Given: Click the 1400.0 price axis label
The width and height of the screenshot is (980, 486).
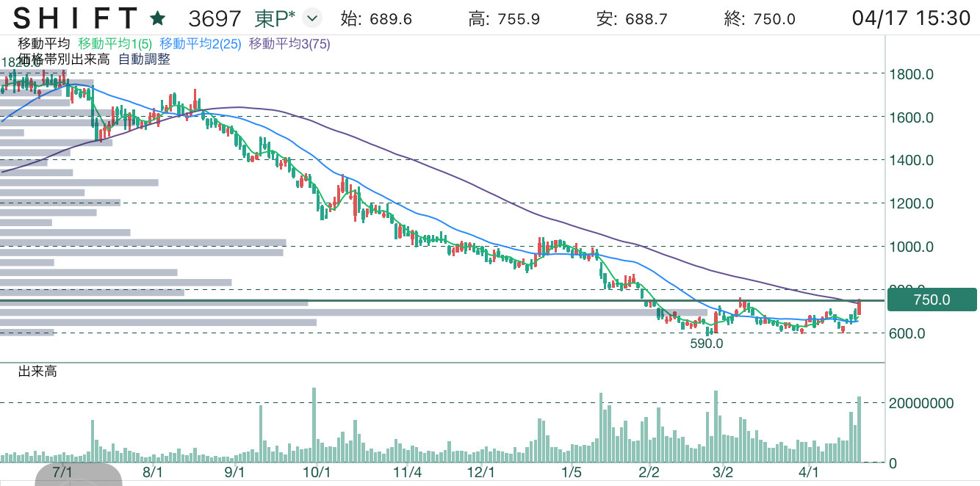Looking at the screenshot, I should click(911, 160).
